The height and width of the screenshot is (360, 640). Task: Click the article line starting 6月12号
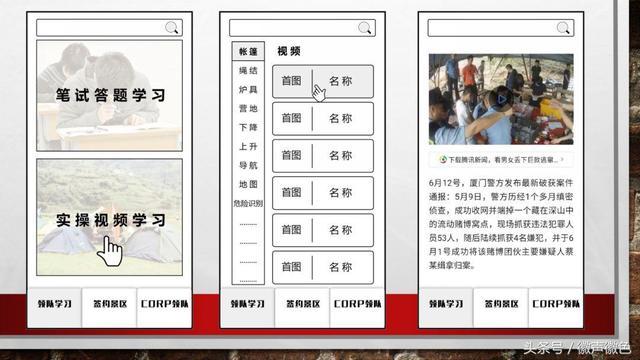point(501,182)
